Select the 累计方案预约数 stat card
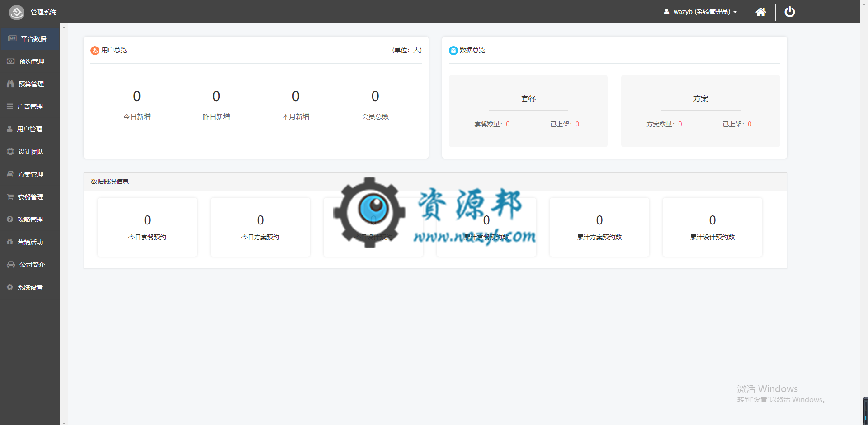The image size is (868, 425). point(599,227)
